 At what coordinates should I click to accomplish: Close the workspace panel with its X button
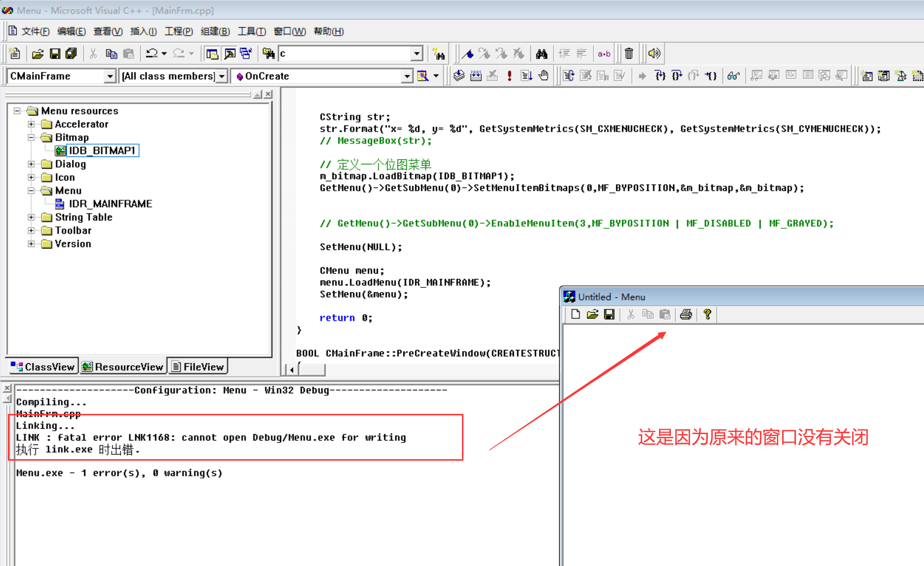268,94
